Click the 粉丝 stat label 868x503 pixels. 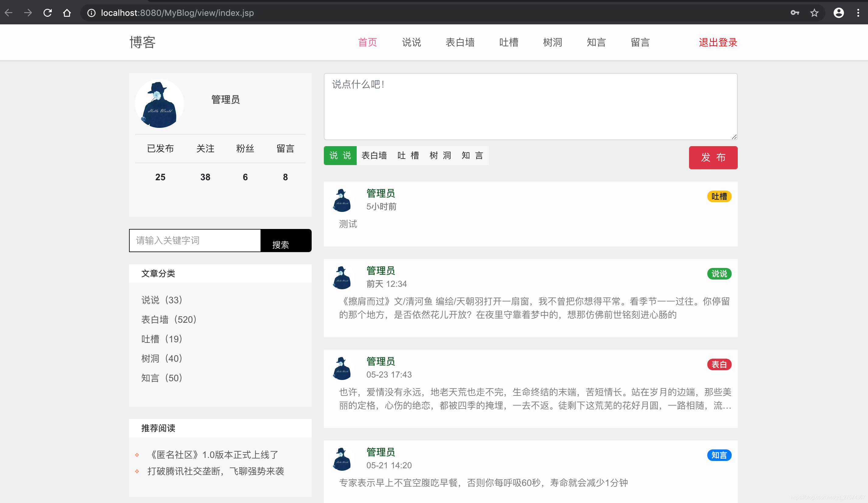245,149
